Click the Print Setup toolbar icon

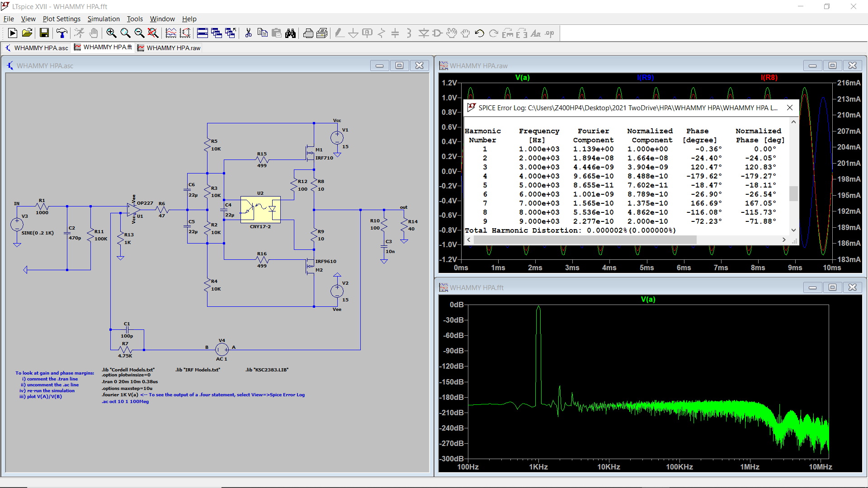tap(322, 33)
